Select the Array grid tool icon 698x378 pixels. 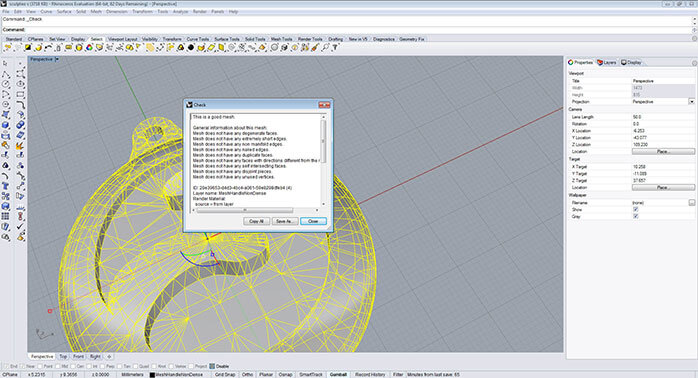[x=6, y=216]
